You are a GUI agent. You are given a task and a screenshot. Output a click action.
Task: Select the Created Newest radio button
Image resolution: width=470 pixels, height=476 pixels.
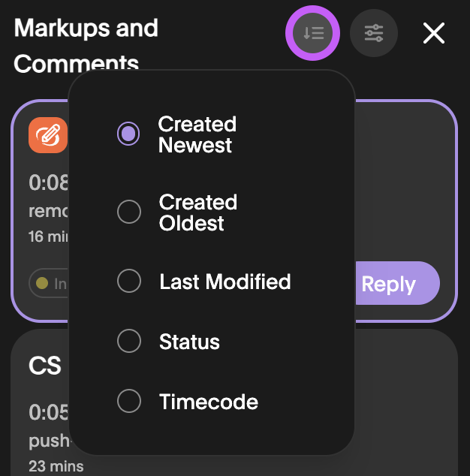coord(128,134)
